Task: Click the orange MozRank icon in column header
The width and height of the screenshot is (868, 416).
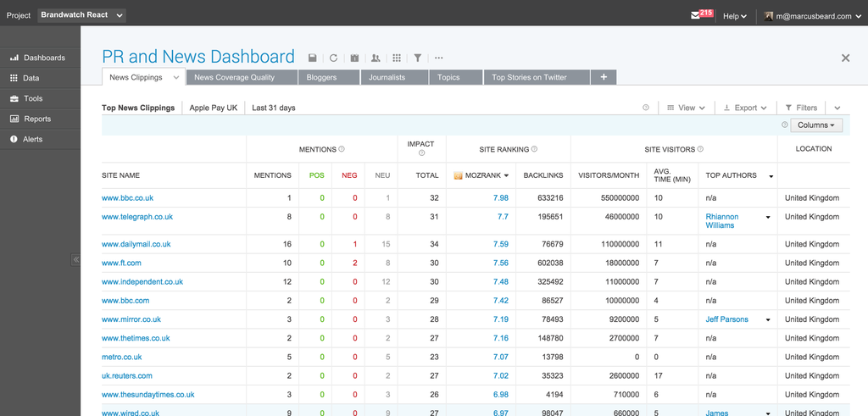Action: click(x=458, y=175)
